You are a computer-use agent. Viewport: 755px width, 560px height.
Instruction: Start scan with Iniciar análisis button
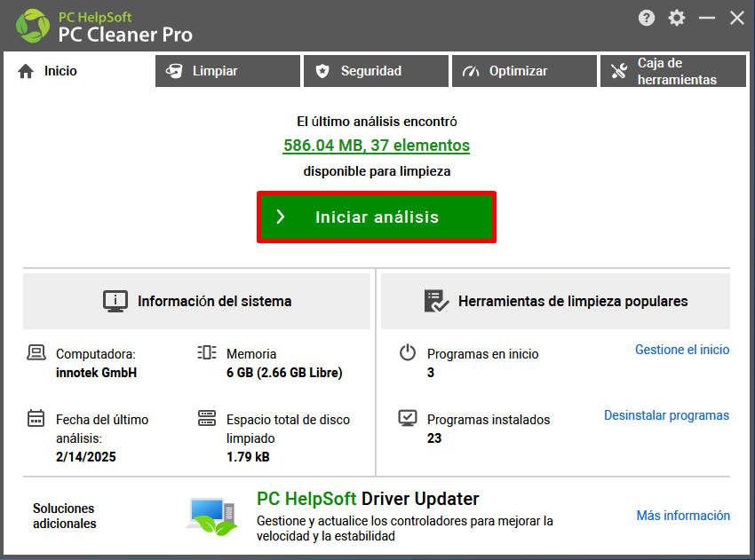click(377, 217)
